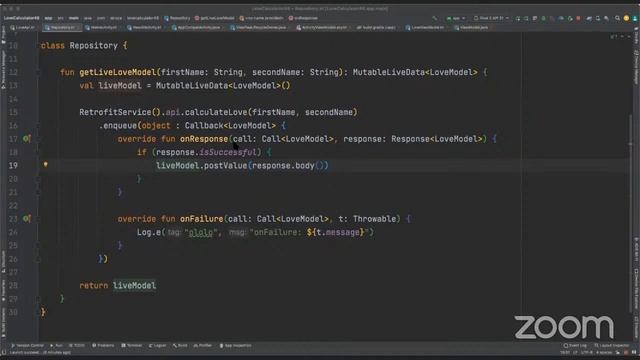Open the Device File Explorer side panel

(636, 289)
